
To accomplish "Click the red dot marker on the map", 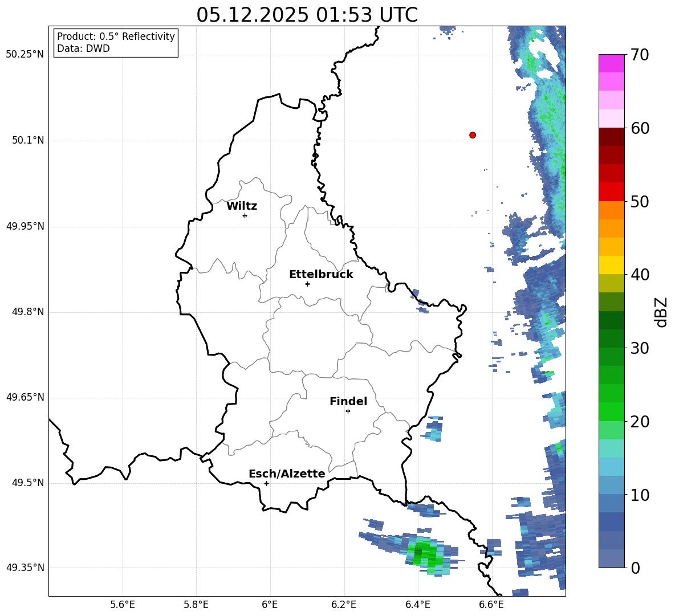I will tap(472, 135).
